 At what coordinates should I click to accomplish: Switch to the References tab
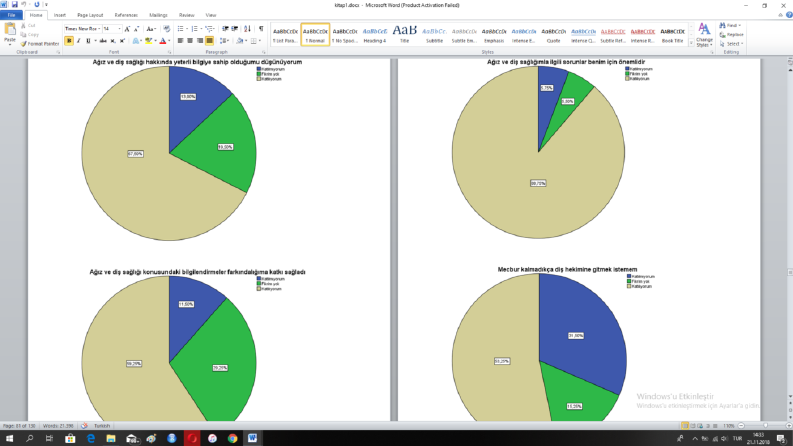click(126, 15)
